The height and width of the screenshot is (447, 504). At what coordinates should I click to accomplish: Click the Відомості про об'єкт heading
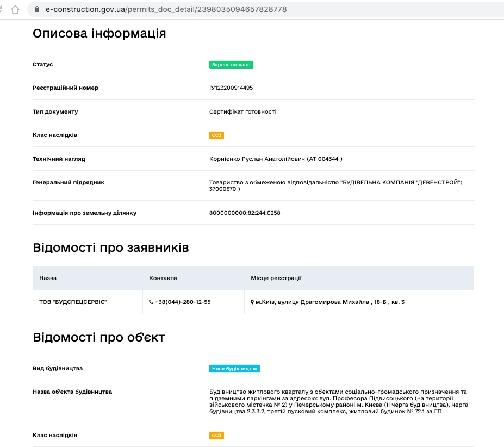tap(98, 337)
